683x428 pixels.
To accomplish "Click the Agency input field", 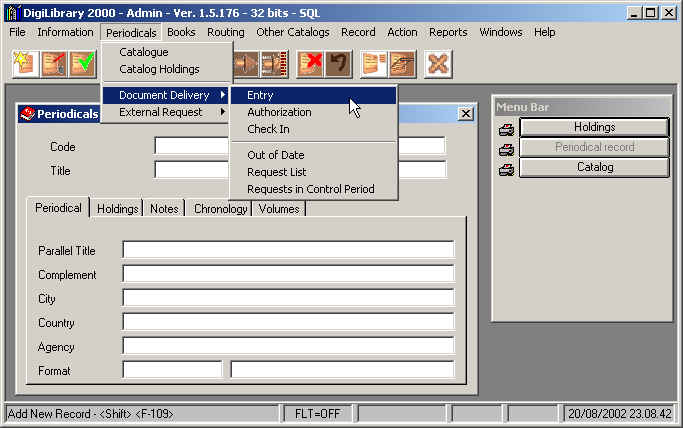I will pos(288,346).
